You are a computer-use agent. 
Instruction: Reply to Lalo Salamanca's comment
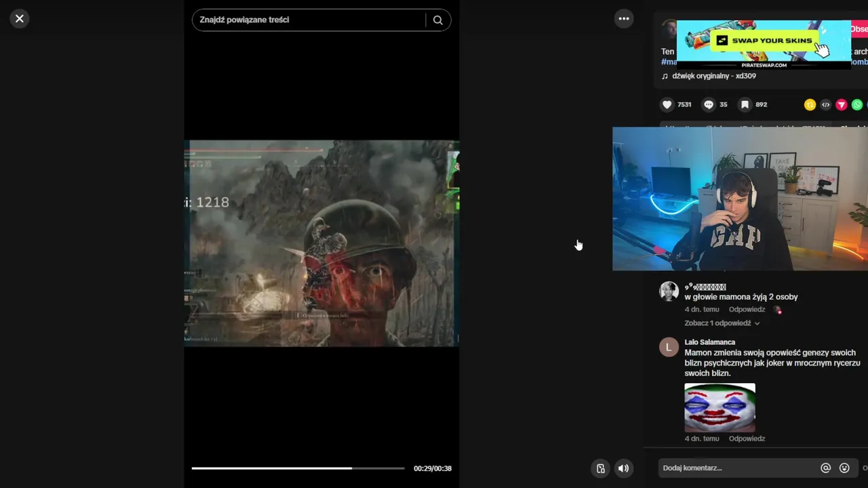pos(747,439)
